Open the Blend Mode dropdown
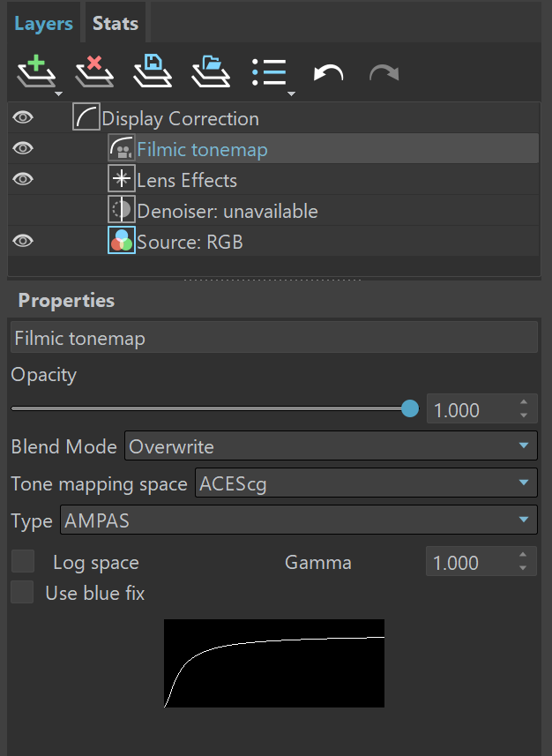The height and width of the screenshot is (756, 552). 331,446
